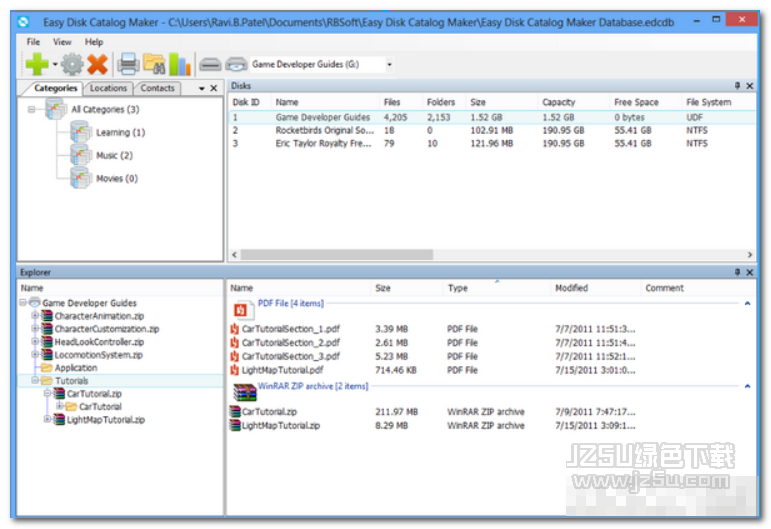Close the Disks panel
771x529 pixels.
(750, 86)
